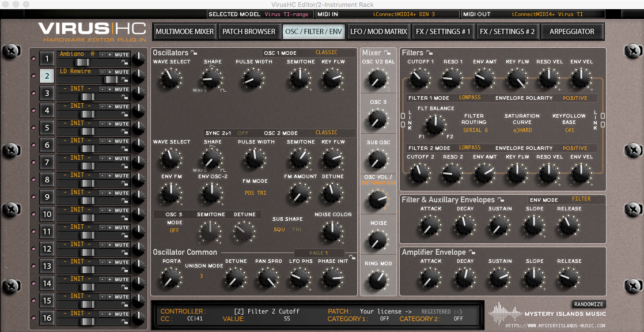Mute part 3 in the part list
The width and height of the screenshot is (644, 332).
click(x=122, y=89)
